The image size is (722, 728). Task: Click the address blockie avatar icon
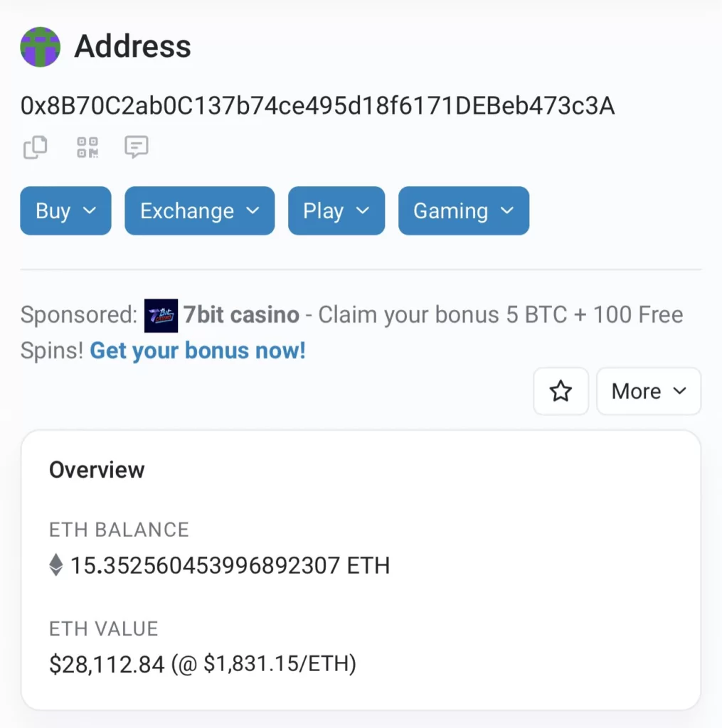tap(41, 47)
